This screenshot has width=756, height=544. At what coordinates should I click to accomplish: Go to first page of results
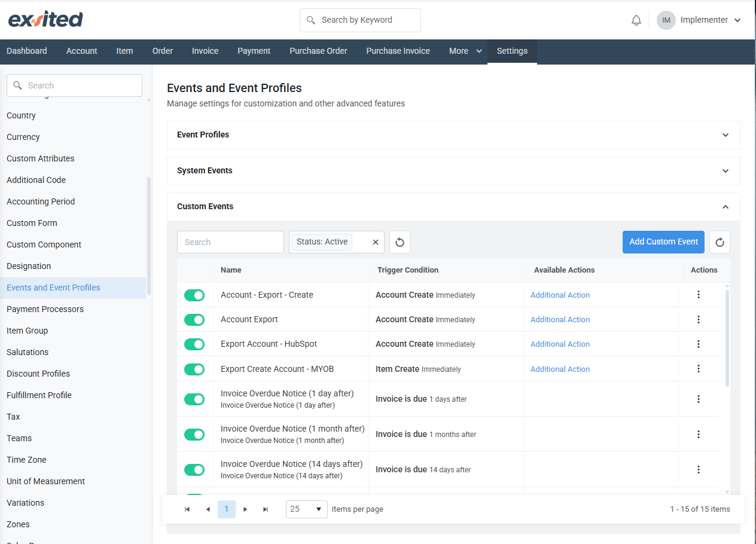[187, 509]
